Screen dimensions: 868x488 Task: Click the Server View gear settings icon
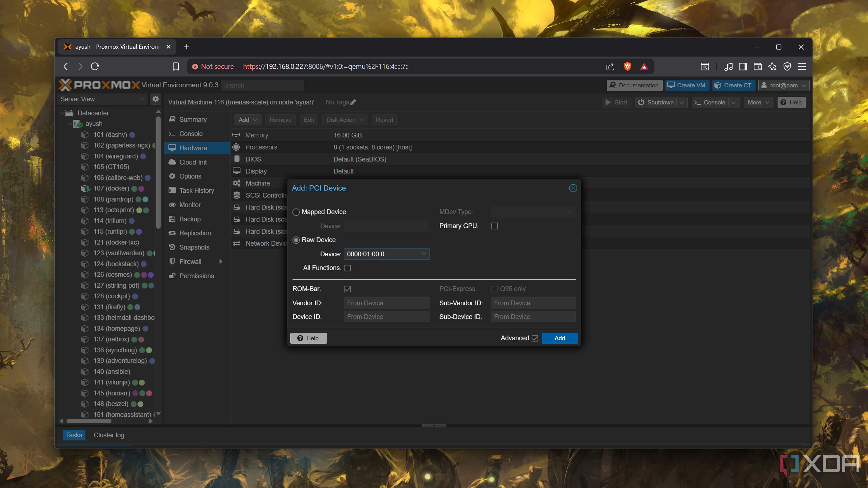[155, 99]
